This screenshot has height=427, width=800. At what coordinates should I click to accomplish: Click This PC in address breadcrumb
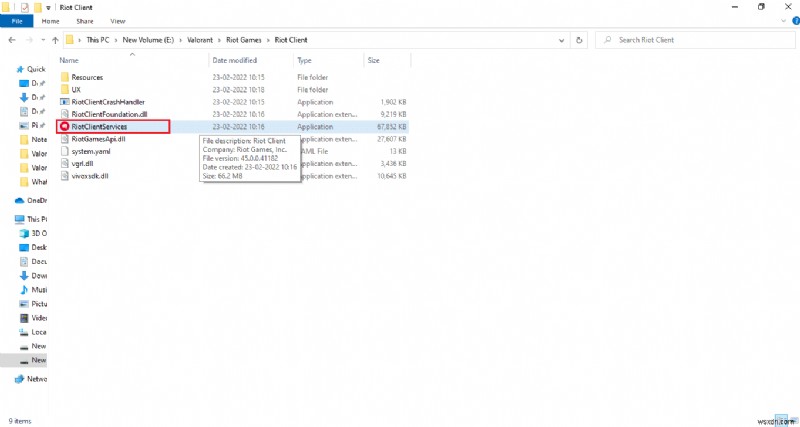[97, 40]
